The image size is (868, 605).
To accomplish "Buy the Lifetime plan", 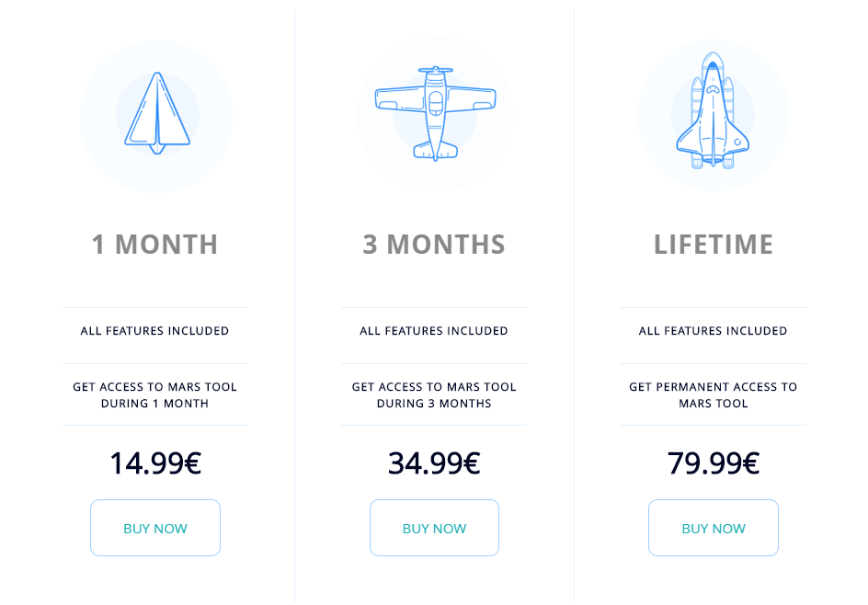I will [x=714, y=528].
